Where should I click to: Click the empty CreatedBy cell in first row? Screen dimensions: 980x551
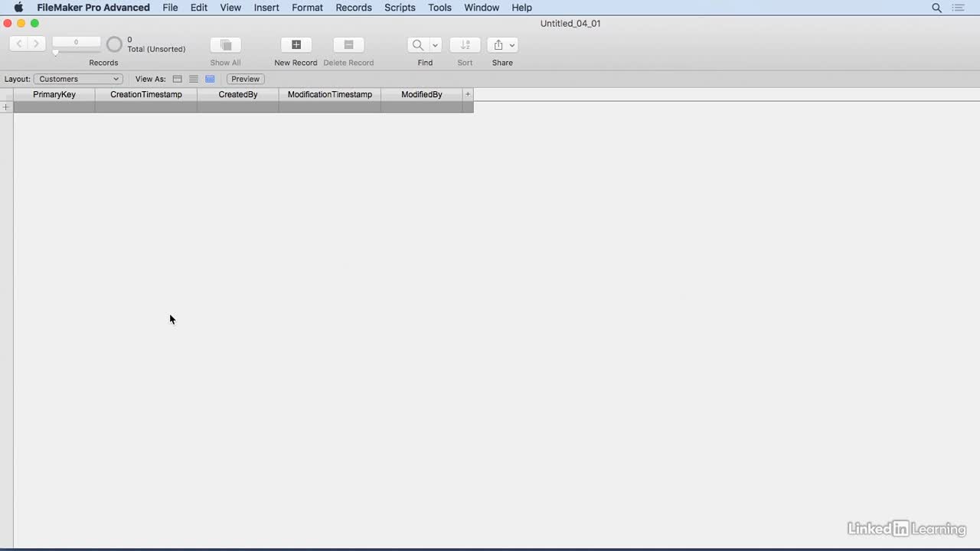tap(238, 107)
